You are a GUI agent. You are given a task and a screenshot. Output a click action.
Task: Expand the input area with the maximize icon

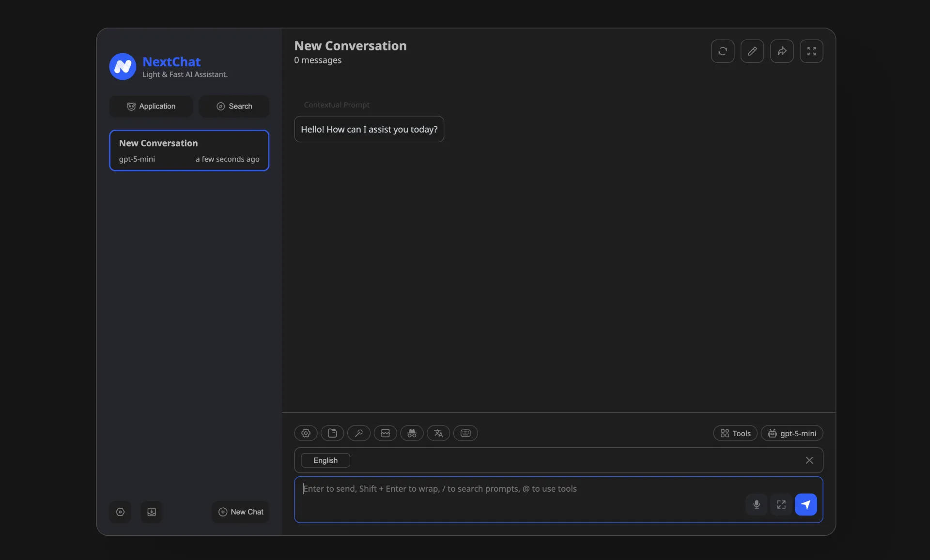tap(781, 504)
